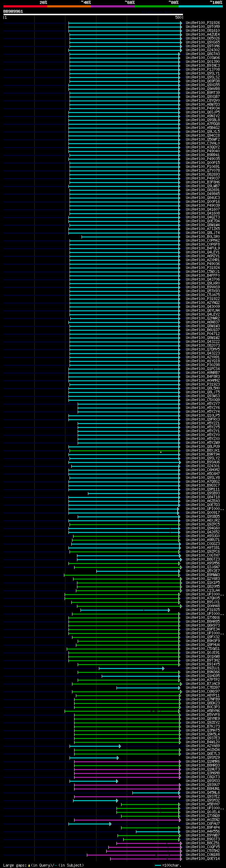This screenshot has width=226, height=868.
Task: Select UniRef100_Q01390 label
Action: point(203,62)
